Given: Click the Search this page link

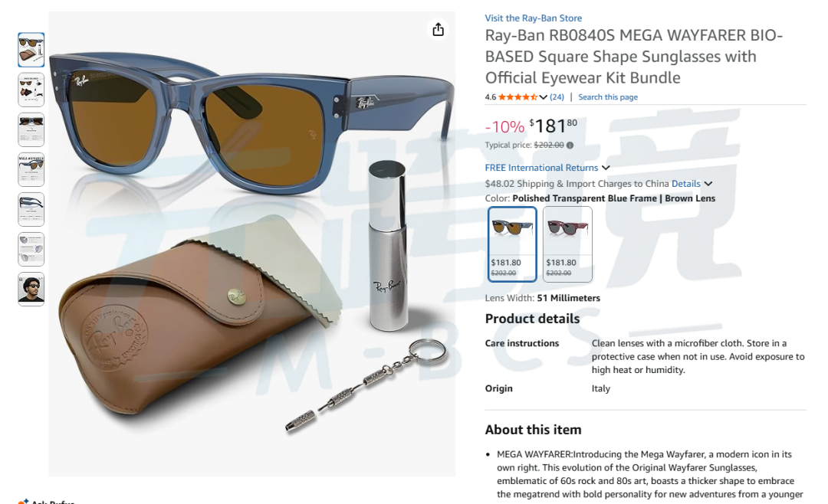Looking at the screenshot, I should [608, 97].
